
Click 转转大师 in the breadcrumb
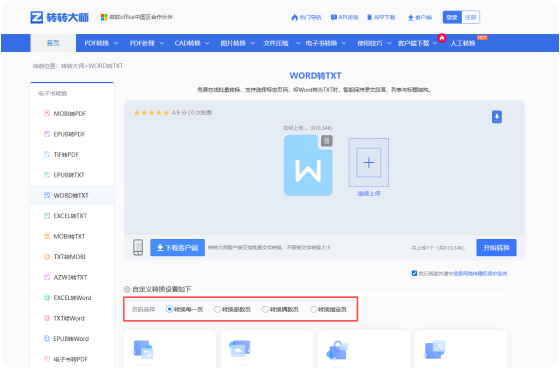pyautogui.click(x=72, y=66)
